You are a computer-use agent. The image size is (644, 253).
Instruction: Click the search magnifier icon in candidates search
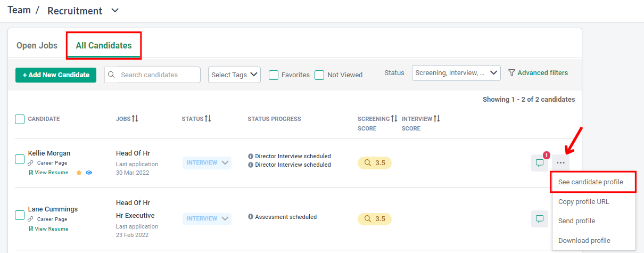[111, 75]
